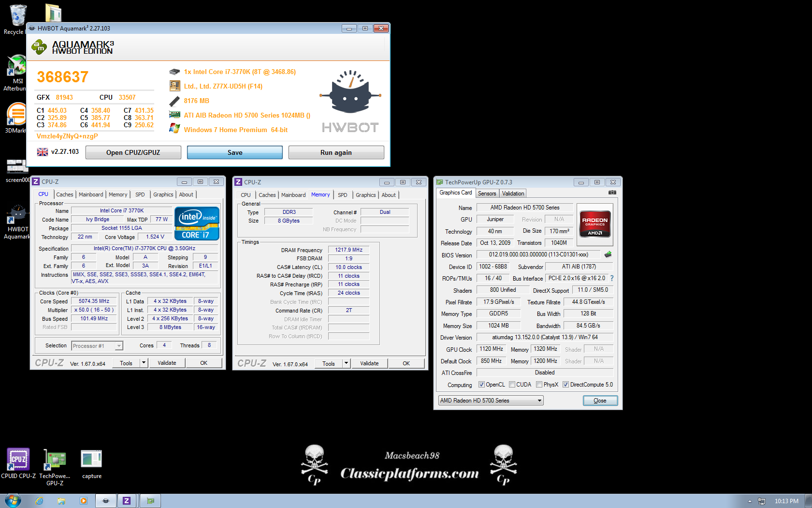Click the memory stick icon beside 8176 MB

(174, 101)
